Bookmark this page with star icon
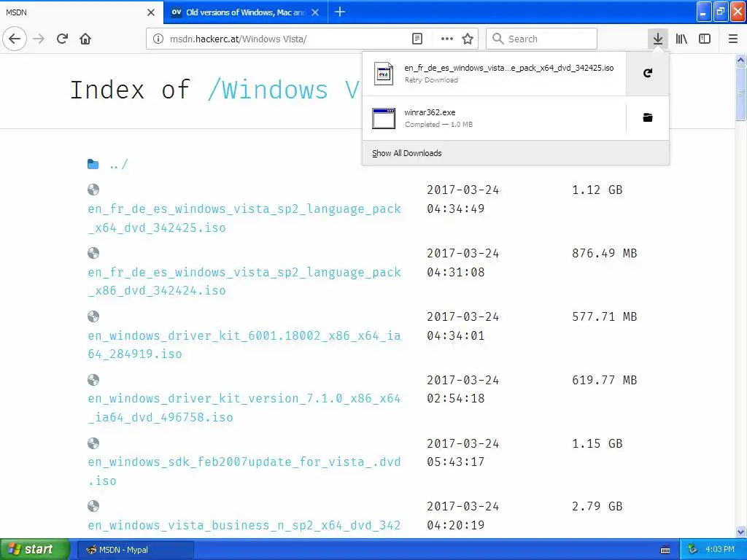This screenshot has width=747, height=560. coord(468,39)
